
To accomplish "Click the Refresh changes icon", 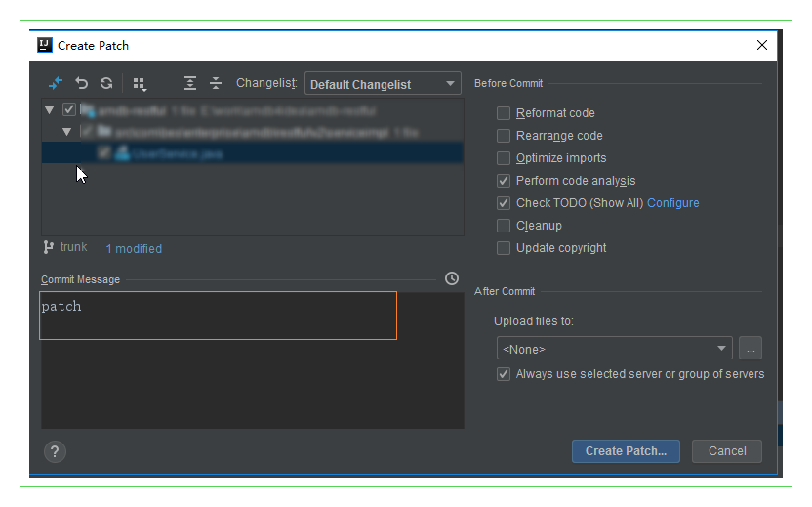I will click(106, 83).
